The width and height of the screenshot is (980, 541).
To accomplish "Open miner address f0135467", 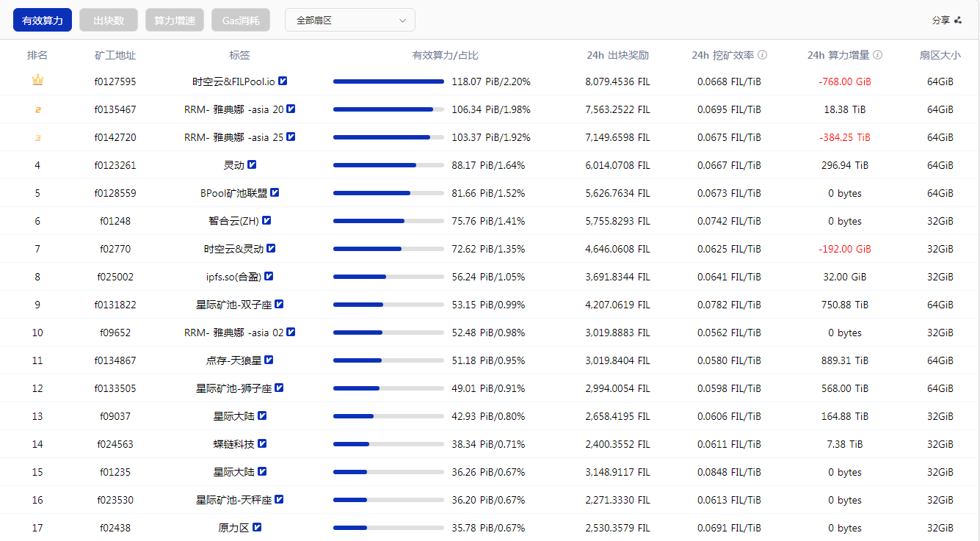I will 115,109.
